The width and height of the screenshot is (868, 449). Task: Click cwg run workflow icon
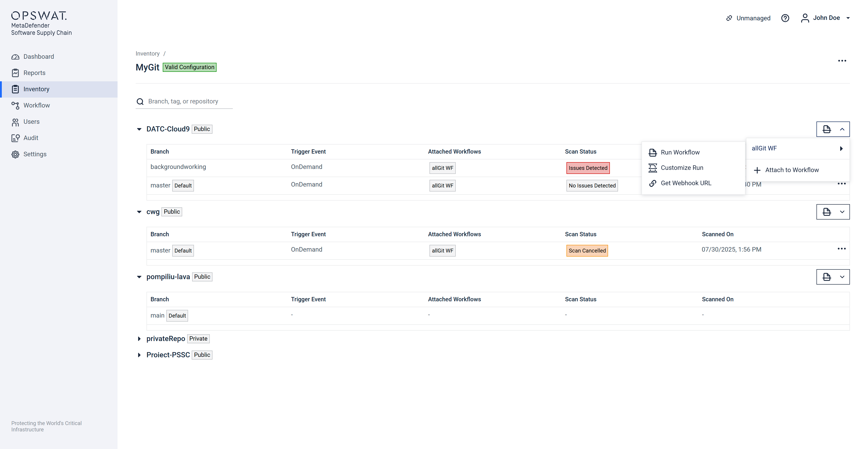827,212
